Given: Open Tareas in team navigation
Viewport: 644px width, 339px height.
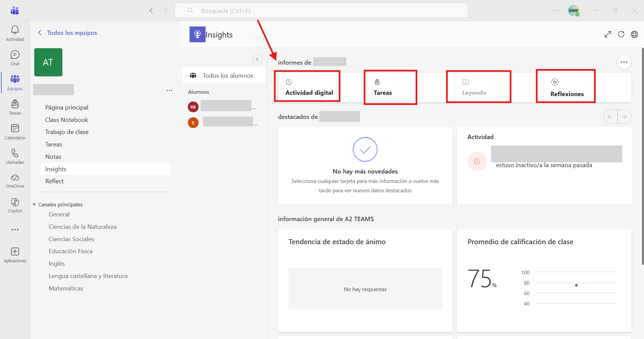Looking at the screenshot, I should (x=54, y=144).
